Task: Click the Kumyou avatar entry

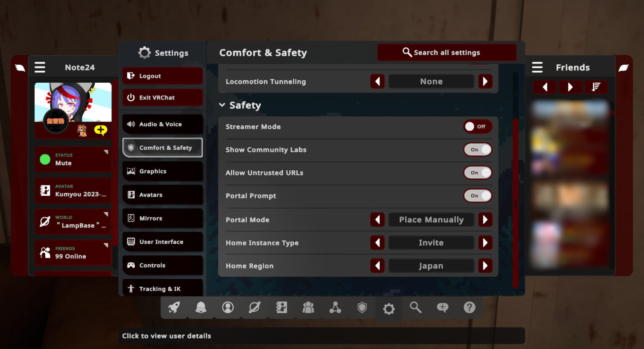Action: pos(73,190)
